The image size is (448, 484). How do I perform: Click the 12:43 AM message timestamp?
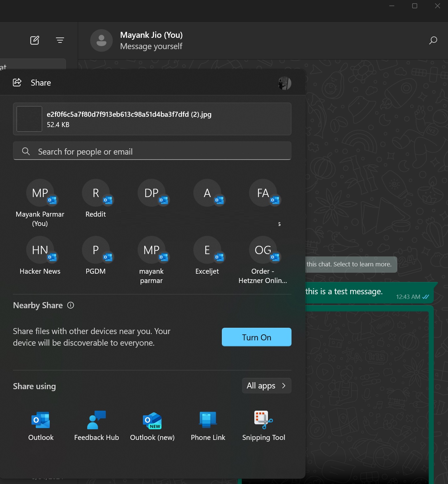pyautogui.click(x=408, y=297)
